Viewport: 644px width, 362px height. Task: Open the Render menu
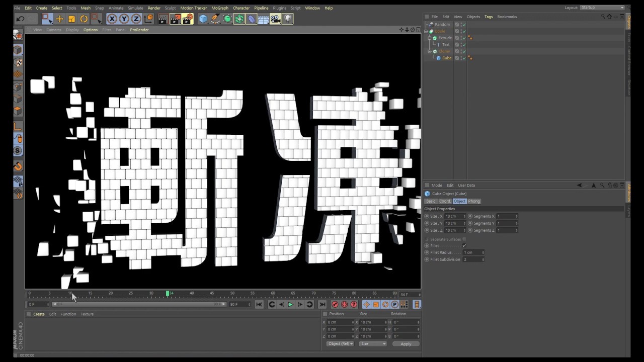pos(154,8)
